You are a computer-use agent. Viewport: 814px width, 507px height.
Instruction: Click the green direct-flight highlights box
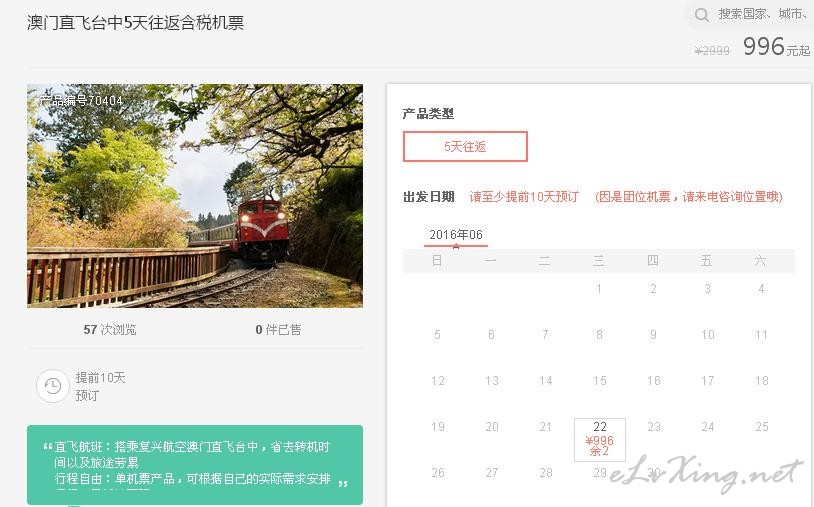(195, 464)
